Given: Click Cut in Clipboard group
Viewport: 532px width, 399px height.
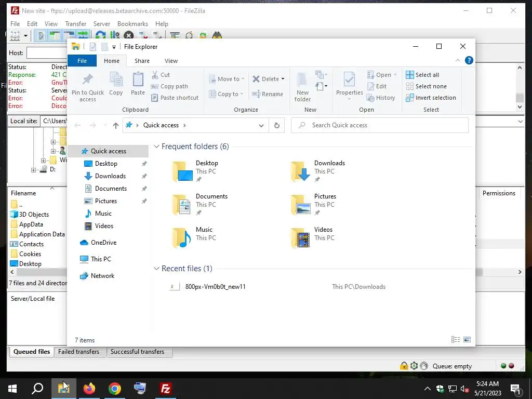Looking at the screenshot, I should (x=161, y=75).
